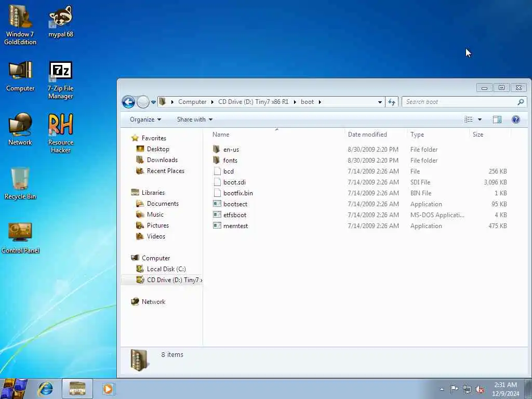Click CD Drive (D:) breadcrumb segment
Image resolution: width=532 pixels, height=399 pixels.
click(x=253, y=102)
